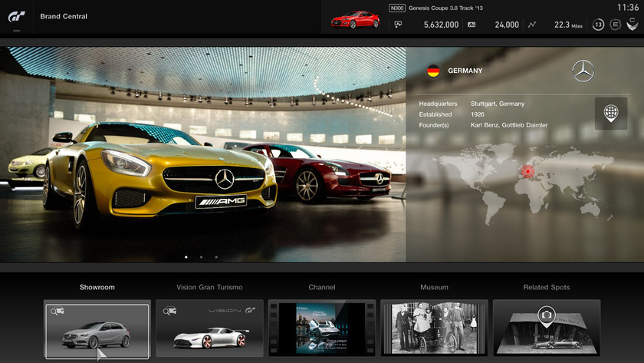Select the Channel film strip tile
The width and height of the screenshot is (644, 363).
(321, 328)
